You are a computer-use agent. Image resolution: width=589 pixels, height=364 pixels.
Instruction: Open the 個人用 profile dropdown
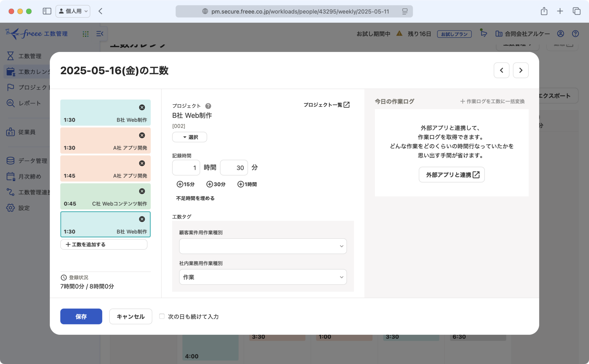point(73,11)
